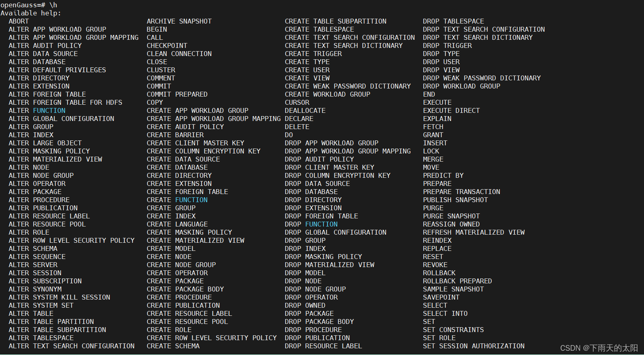644x356 pixels.
Task: Click 'CREATE TABLE SUBPARTITION' entry
Action: coord(336,21)
